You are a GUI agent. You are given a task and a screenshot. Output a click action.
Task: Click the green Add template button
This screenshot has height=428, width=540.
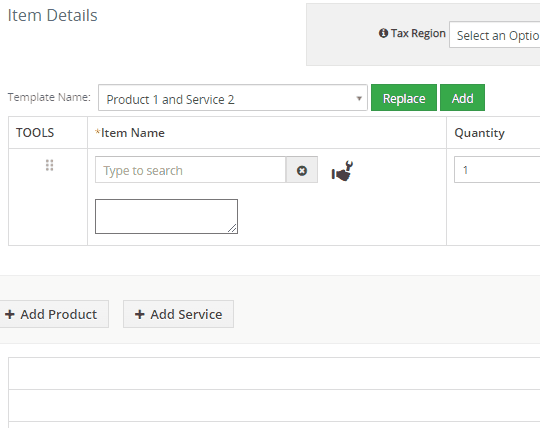tap(462, 98)
